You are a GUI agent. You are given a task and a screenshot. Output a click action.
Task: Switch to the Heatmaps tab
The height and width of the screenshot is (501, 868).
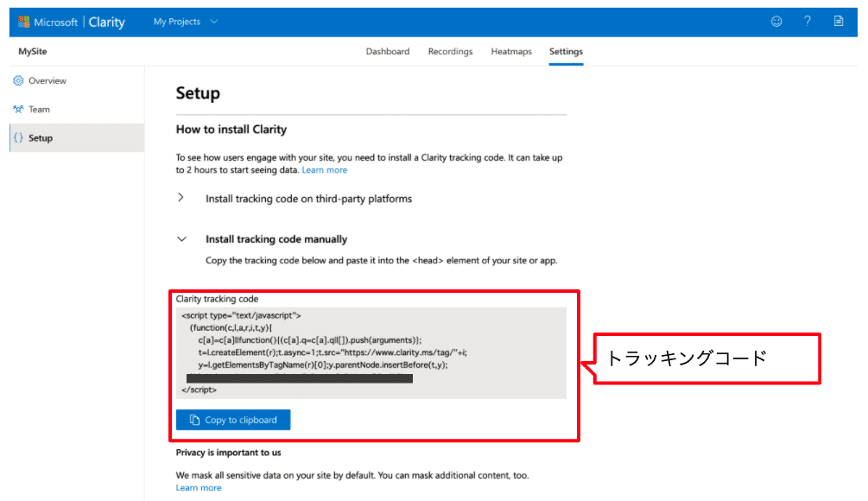tap(511, 52)
